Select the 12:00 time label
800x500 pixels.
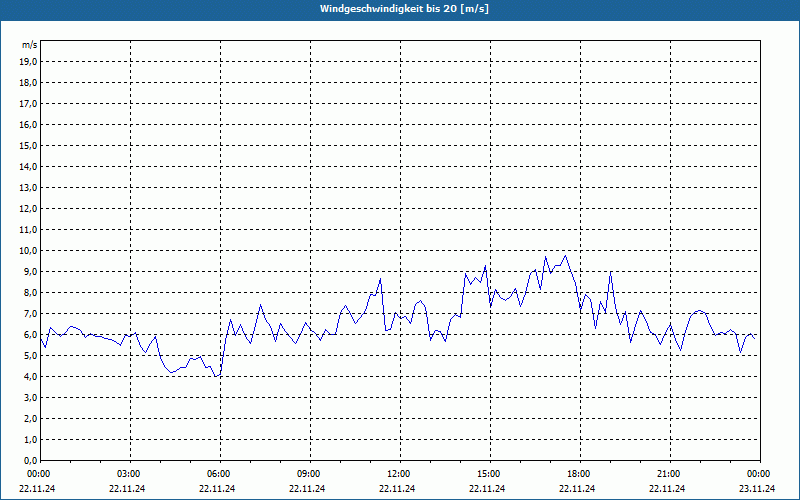tap(398, 474)
